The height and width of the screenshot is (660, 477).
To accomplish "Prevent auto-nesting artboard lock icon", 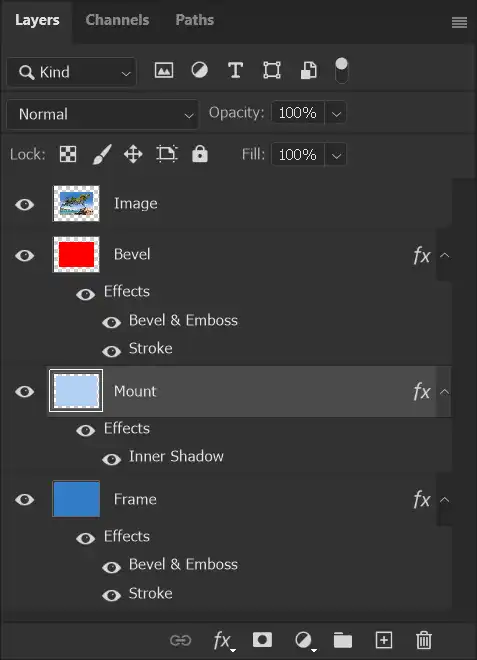I will click(167, 154).
